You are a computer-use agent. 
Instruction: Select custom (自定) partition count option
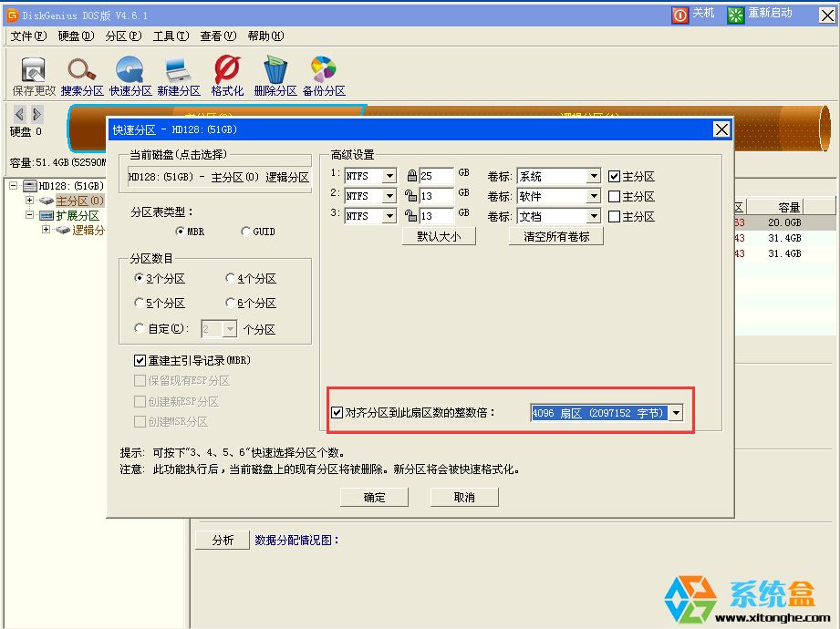pyautogui.click(x=139, y=327)
